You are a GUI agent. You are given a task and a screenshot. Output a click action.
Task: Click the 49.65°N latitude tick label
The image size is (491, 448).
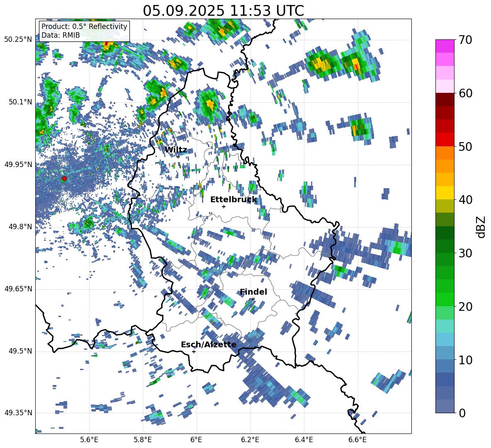pos(18,289)
